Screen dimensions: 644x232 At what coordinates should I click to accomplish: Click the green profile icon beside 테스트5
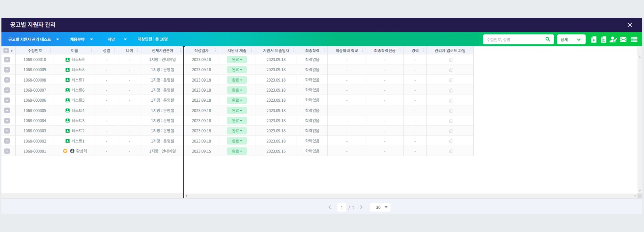click(x=68, y=100)
